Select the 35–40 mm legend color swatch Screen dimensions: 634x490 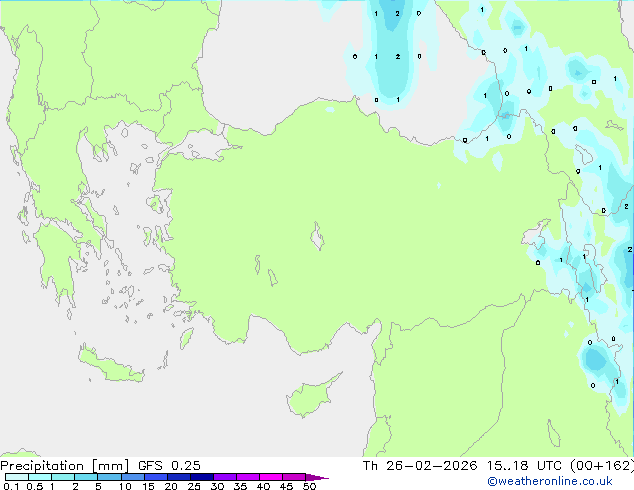click(247, 477)
